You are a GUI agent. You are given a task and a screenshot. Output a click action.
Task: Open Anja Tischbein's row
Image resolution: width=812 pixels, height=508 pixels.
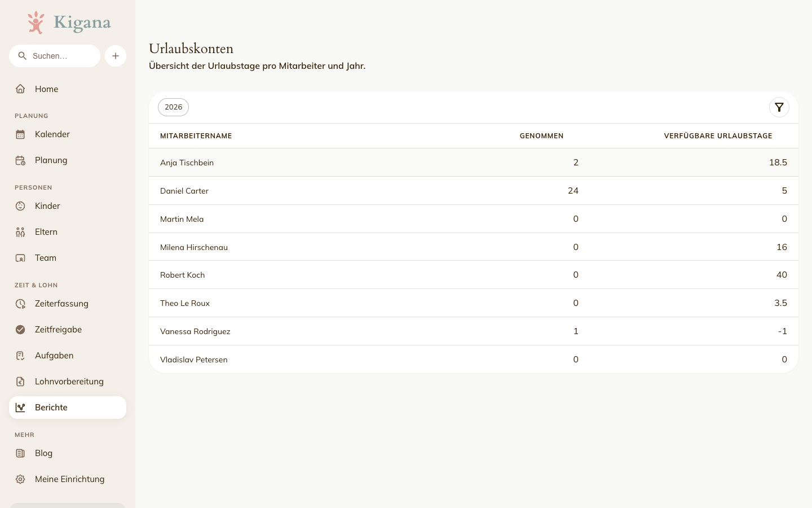[474, 163]
